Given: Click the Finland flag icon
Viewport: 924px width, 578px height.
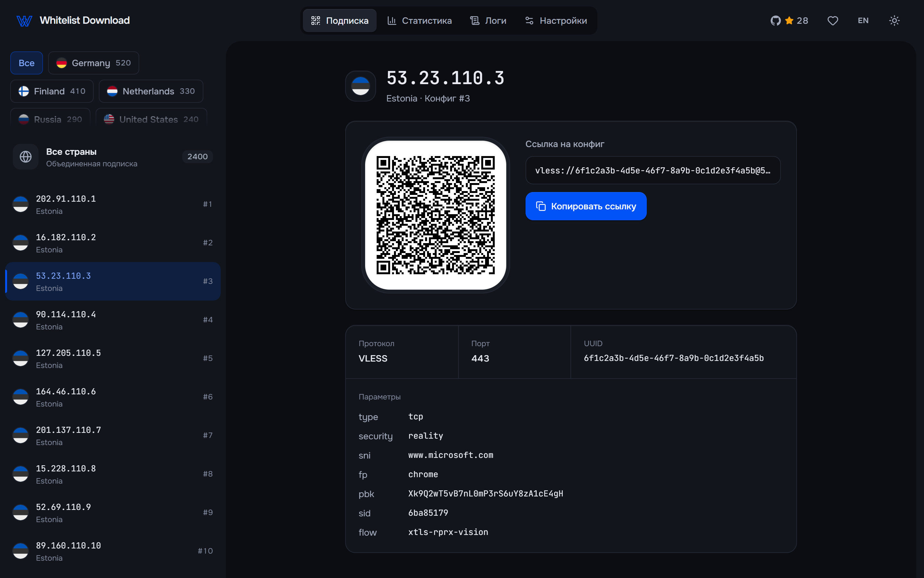Looking at the screenshot, I should tap(24, 92).
